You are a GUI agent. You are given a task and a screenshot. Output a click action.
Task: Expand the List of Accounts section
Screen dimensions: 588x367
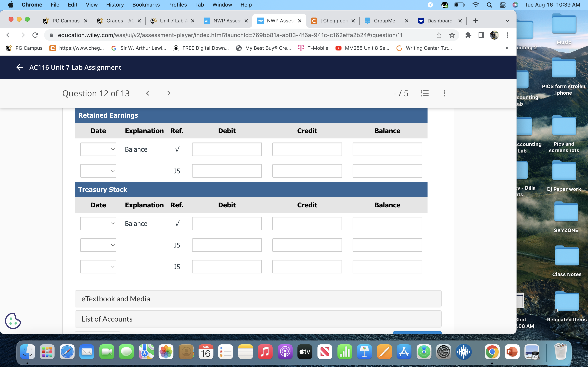258,319
